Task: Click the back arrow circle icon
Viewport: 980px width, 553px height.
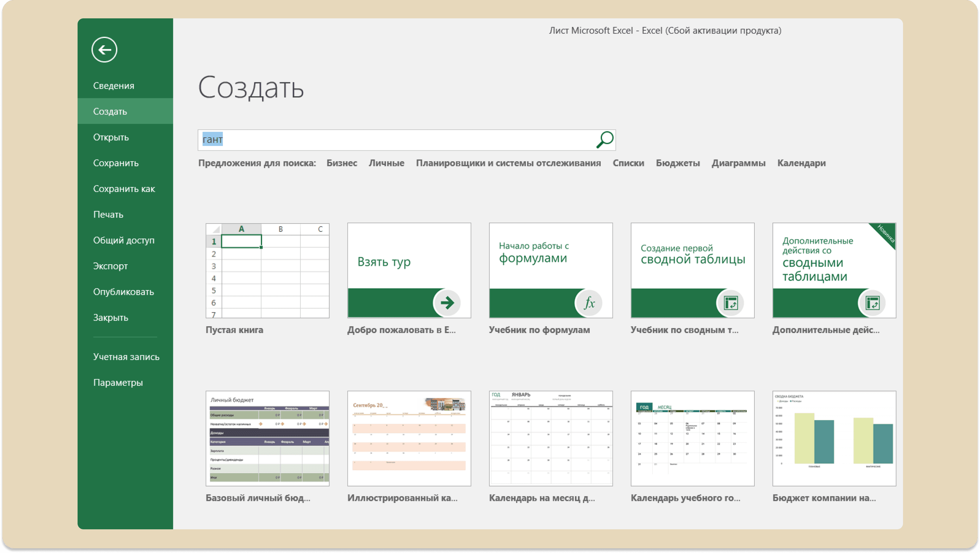Action: click(104, 49)
